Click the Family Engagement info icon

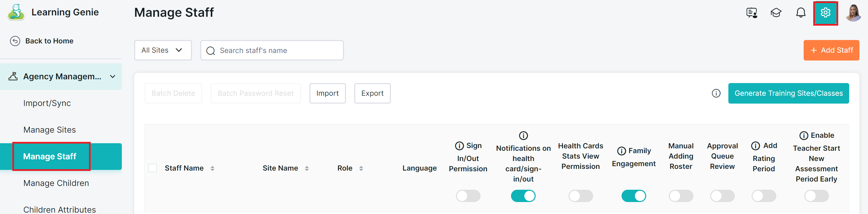click(621, 151)
